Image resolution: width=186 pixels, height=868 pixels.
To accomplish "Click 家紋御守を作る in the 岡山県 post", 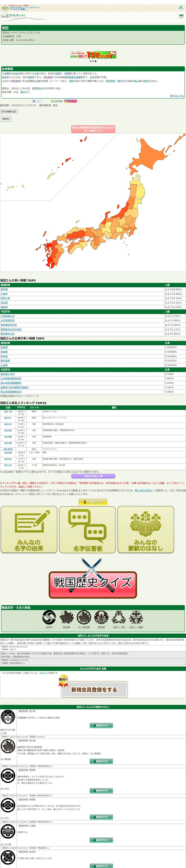I will point(101,761).
